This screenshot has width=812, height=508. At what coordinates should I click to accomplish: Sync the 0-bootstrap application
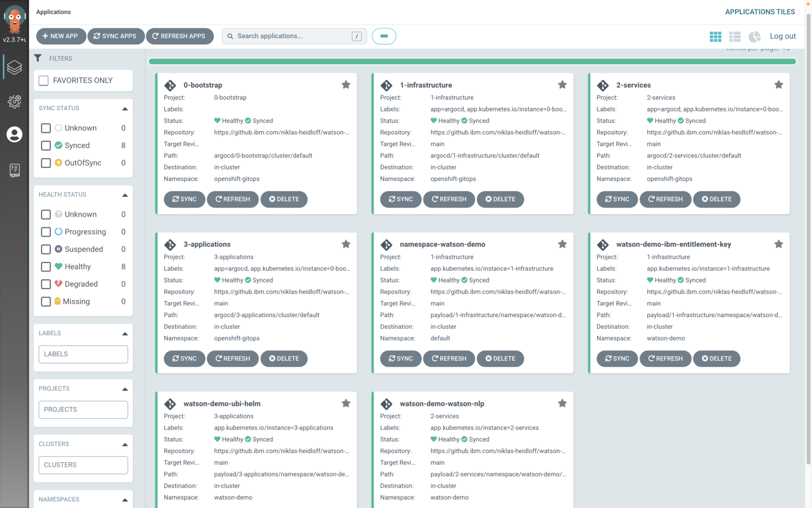(184, 199)
